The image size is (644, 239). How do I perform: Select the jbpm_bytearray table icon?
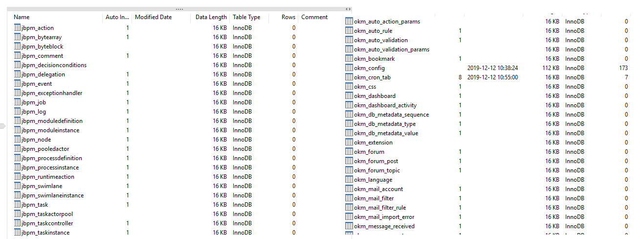pos(18,37)
